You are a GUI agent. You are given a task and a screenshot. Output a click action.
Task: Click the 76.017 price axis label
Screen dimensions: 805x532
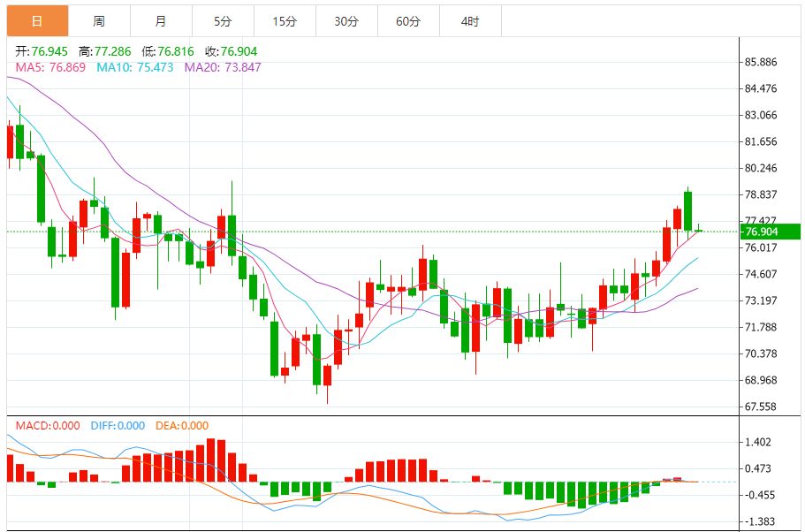(x=761, y=247)
